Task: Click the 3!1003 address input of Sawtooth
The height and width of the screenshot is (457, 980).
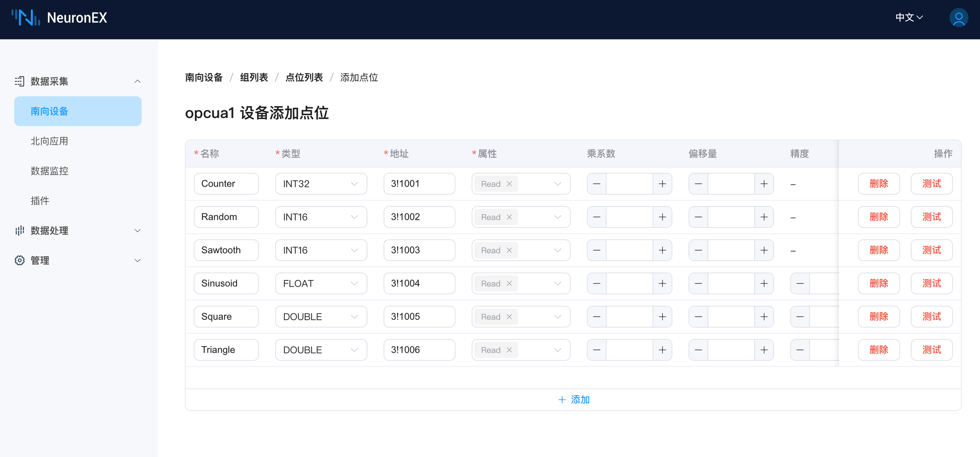Action: click(x=419, y=250)
